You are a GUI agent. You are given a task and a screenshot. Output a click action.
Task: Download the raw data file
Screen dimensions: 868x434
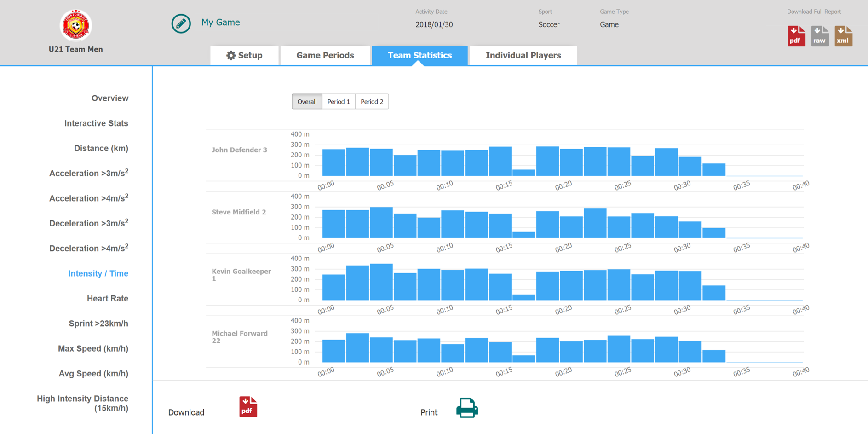click(x=820, y=35)
